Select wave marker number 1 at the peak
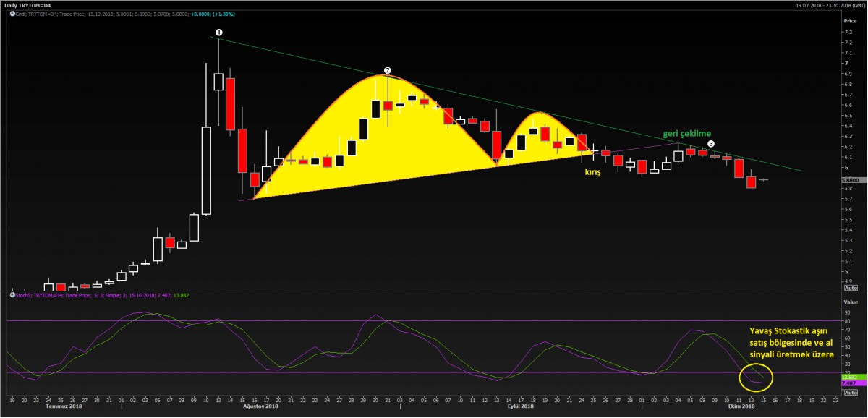Image resolution: width=868 pixels, height=418 pixels. pos(219,33)
